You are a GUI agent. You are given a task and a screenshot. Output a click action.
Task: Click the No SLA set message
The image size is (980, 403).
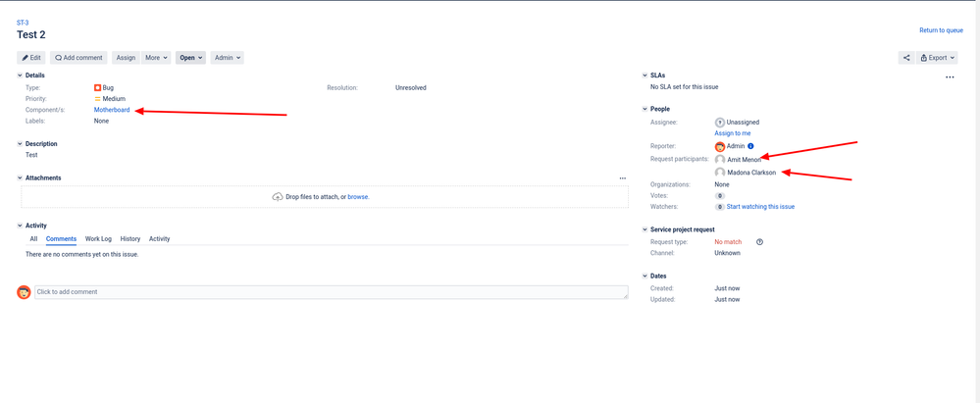point(685,87)
